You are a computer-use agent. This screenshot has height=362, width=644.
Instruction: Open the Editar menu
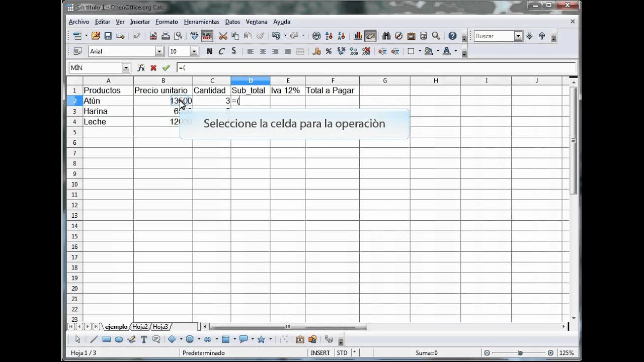[x=103, y=22]
